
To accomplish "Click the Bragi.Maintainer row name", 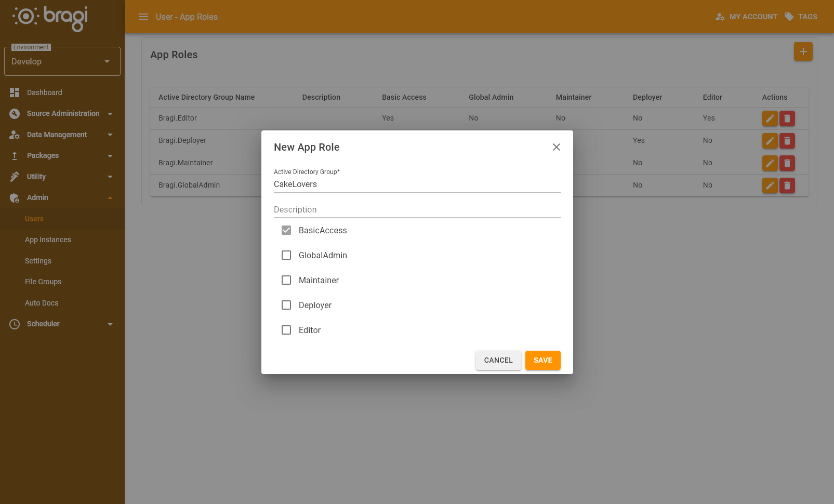I will tap(186, 163).
